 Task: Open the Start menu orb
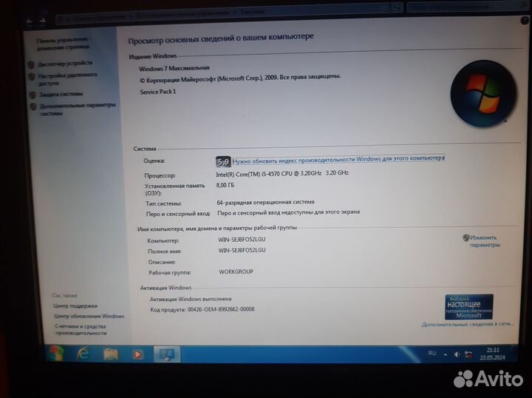(57, 354)
